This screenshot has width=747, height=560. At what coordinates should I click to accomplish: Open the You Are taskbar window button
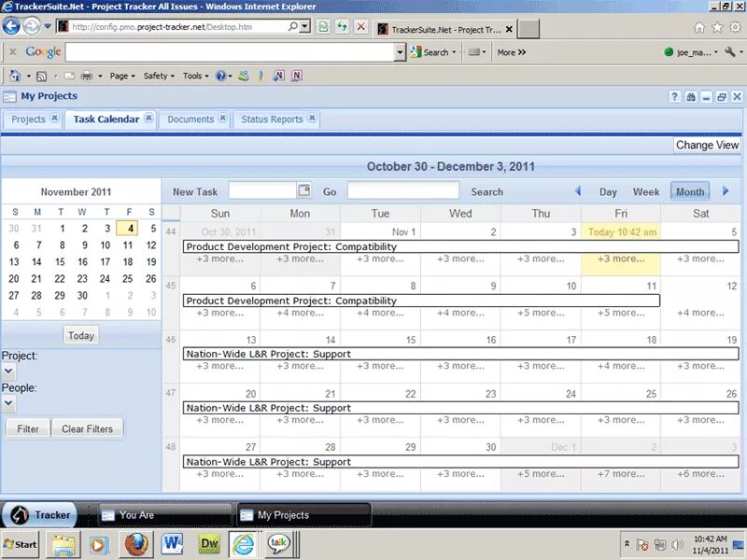pos(164,515)
